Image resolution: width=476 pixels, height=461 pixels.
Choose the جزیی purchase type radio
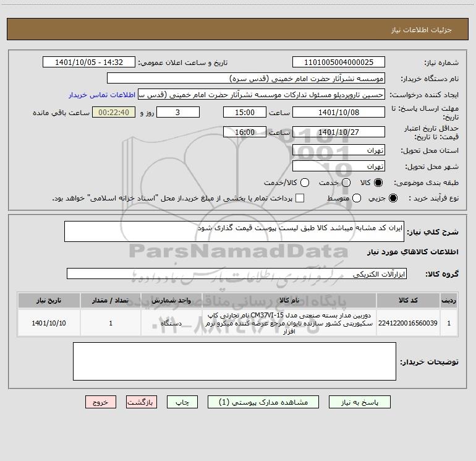(x=393, y=198)
